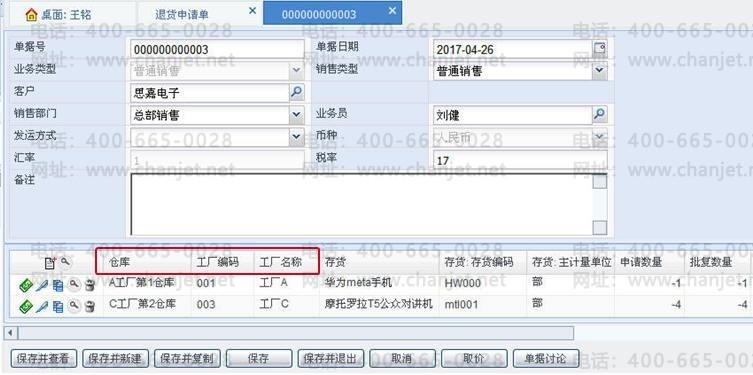This screenshot has width=753, height=375.
Task: Click the A工厂第1仓库 cell
Action: 147,283
